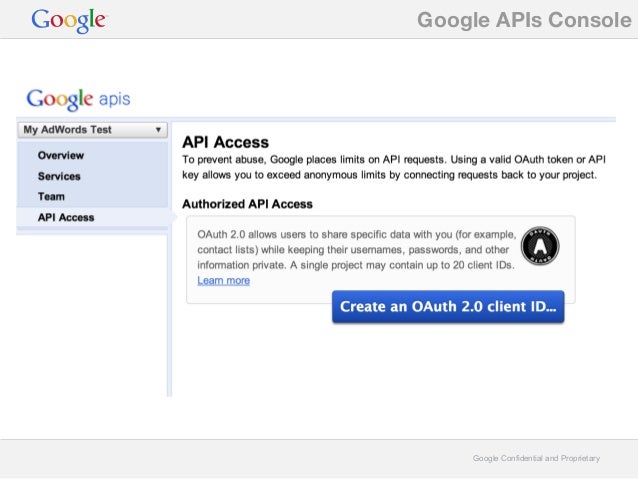Click the 'To prevent abuse' description paragraph
The width and height of the screenshot is (638, 479).
pos(394,167)
